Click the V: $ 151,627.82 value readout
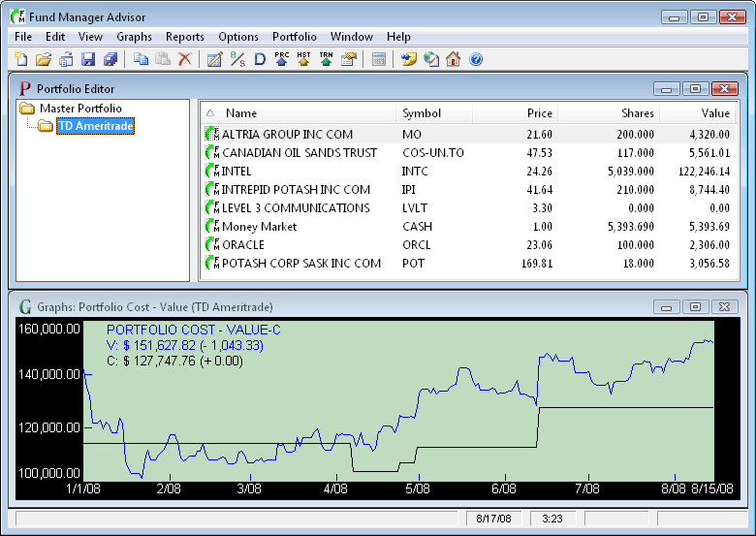The image size is (756, 536). coord(185,346)
